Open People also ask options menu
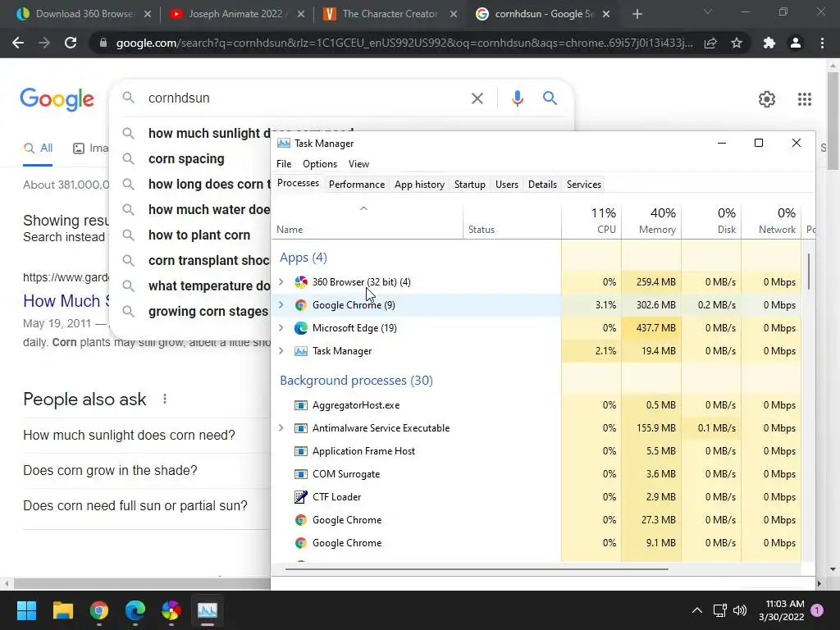 pyautogui.click(x=165, y=399)
